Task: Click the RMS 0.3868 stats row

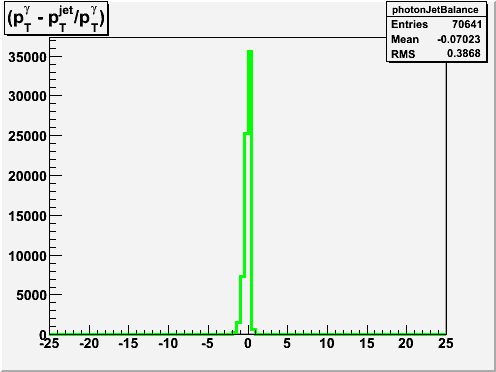Action: [x=436, y=54]
